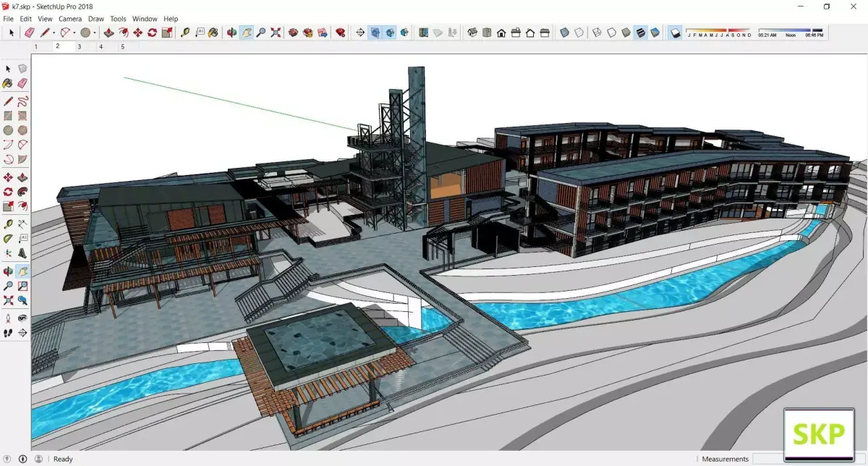Image resolution: width=868 pixels, height=466 pixels.
Task: Choose the Protractor tool in left toolbar
Action: (8, 238)
